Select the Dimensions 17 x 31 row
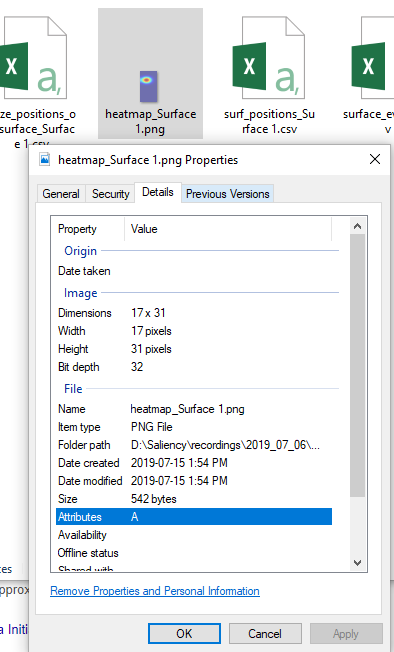Screen dimensions: 394x652 [x=194, y=313]
